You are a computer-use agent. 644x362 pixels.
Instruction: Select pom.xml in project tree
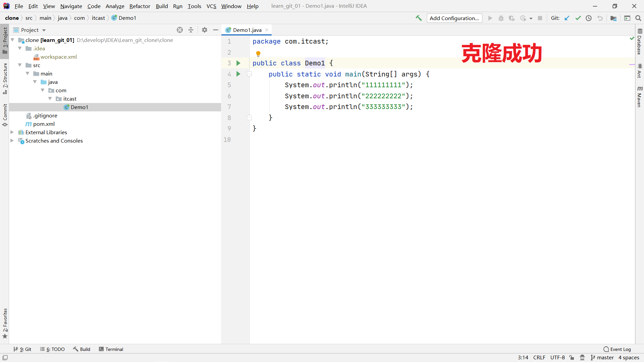pyautogui.click(x=44, y=124)
